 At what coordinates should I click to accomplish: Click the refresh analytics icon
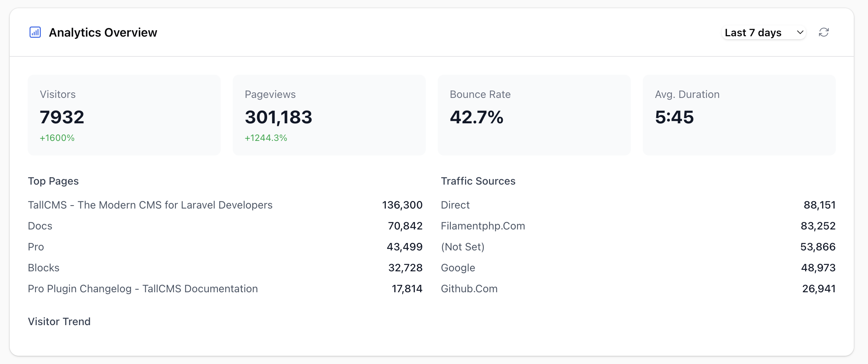click(x=823, y=33)
